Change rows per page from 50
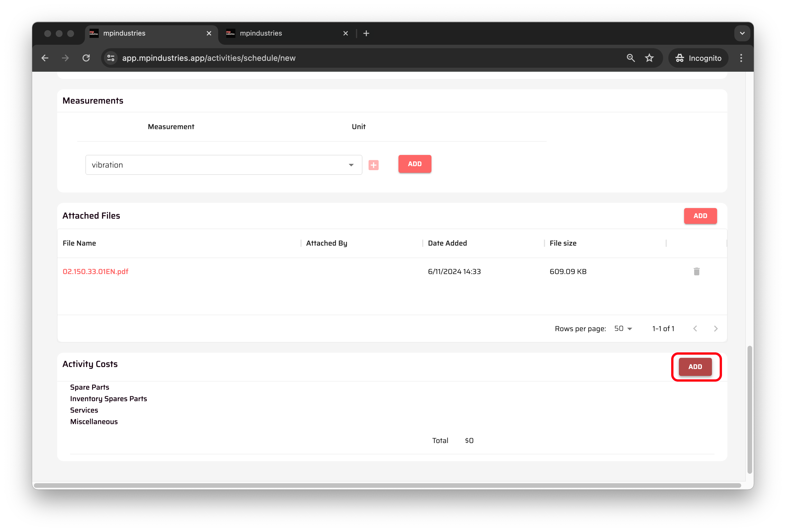 (623, 329)
